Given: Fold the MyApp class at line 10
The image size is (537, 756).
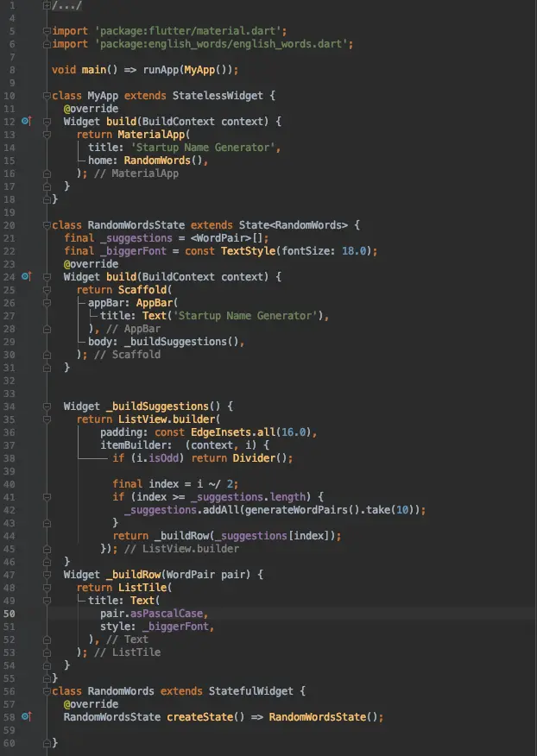Looking at the screenshot, I should (x=47, y=96).
